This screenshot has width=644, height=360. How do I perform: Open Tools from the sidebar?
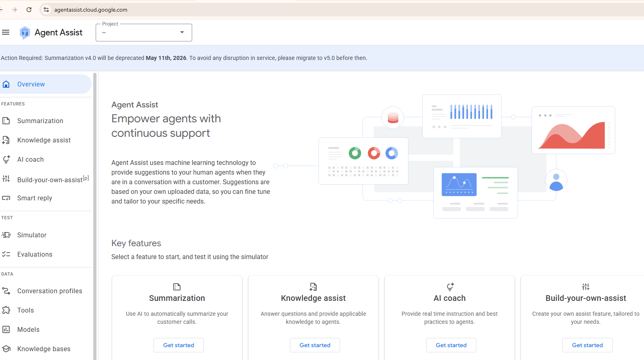click(x=45, y=310)
